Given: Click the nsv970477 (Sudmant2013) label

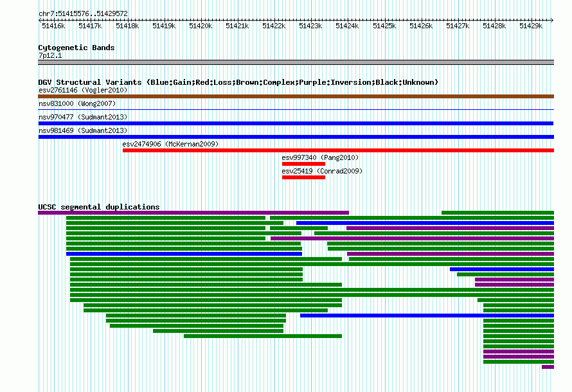Looking at the screenshot, I should coord(83,117).
